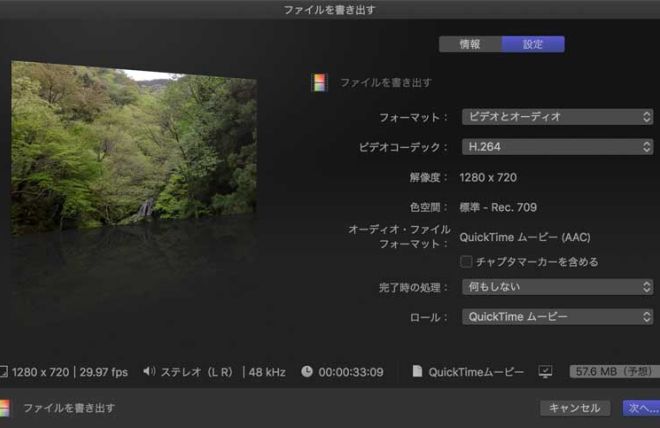This screenshot has width=660, height=428.
Task: Open the ロール dropdown (QuickTime ムービー)
Action: pyautogui.click(x=557, y=317)
